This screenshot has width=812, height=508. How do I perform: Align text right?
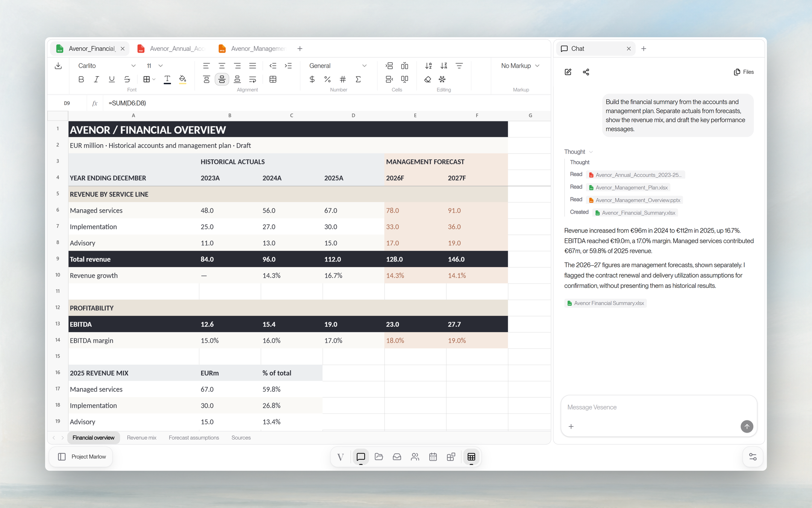pyautogui.click(x=237, y=66)
